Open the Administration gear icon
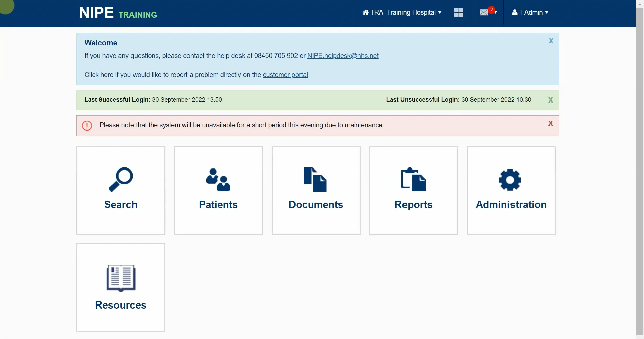Image resolution: width=644 pixels, height=339 pixels. click(511, 180)
